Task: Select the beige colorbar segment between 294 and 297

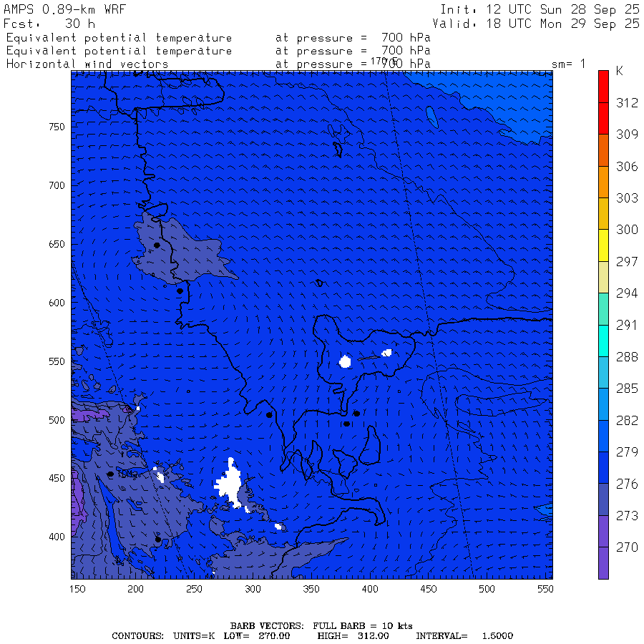Action: (603, 277)
